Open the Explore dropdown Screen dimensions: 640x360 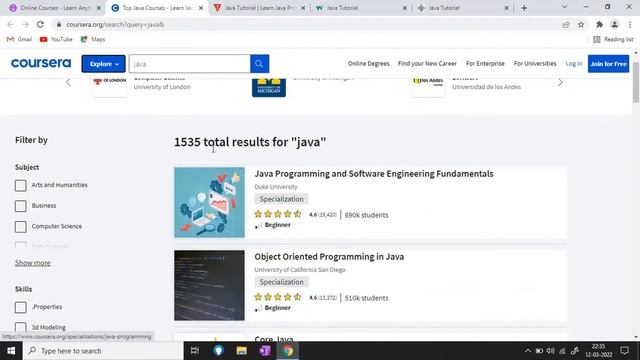pyautogui.click(x=104, y=64)
